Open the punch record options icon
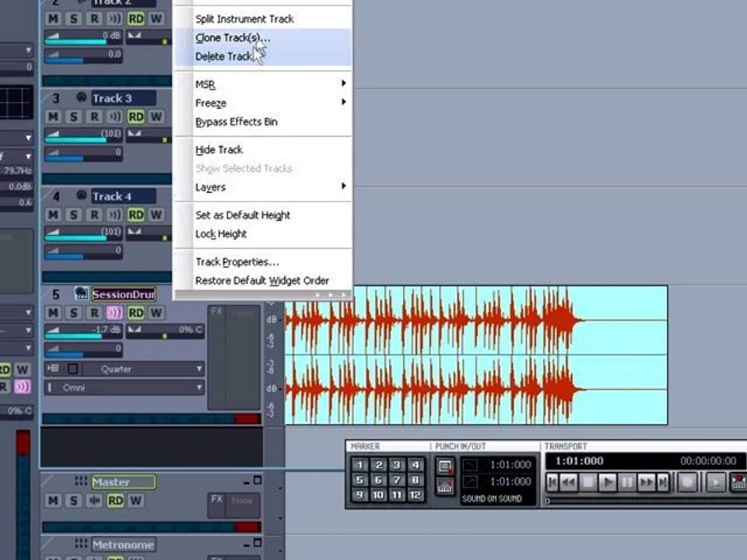This screenshot has height=560, width=747. (x=444, y=466)
